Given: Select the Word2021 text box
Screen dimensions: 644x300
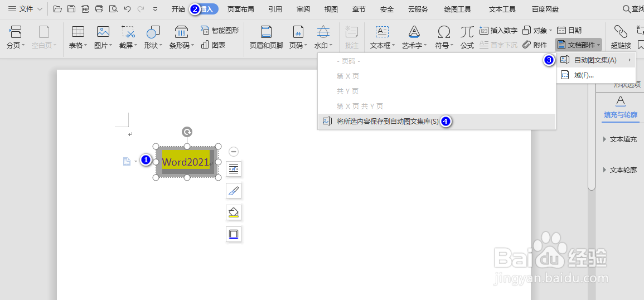Looking at the screenshot, I should [x=187, y=162].
